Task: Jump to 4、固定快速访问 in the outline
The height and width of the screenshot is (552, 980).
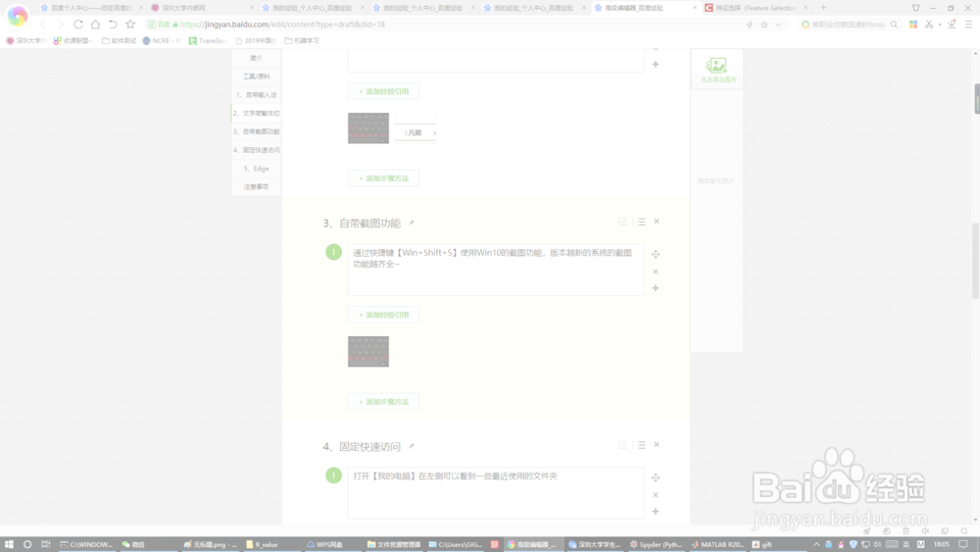Action: [256, 150]
